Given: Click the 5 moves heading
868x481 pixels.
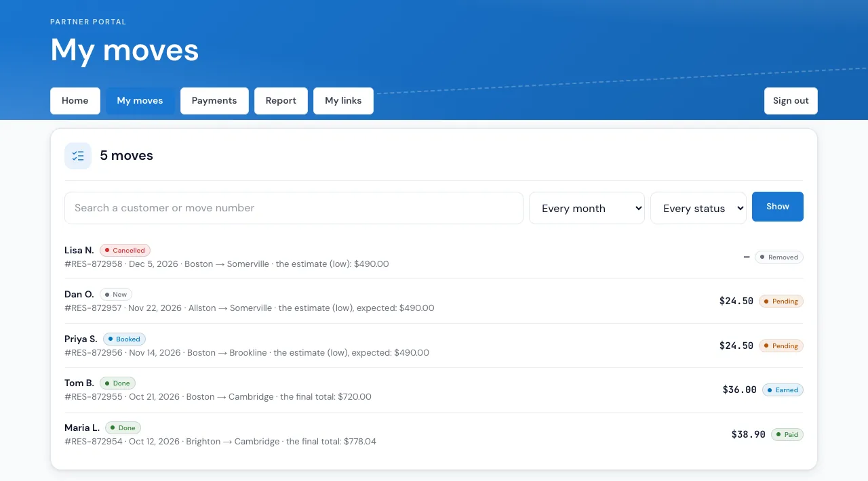Looking at the screenshot, I should (127, 156).
